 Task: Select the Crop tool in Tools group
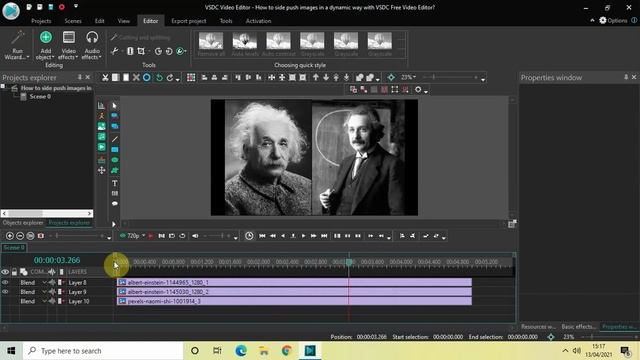pyautogui.click(x=141, y=51)
